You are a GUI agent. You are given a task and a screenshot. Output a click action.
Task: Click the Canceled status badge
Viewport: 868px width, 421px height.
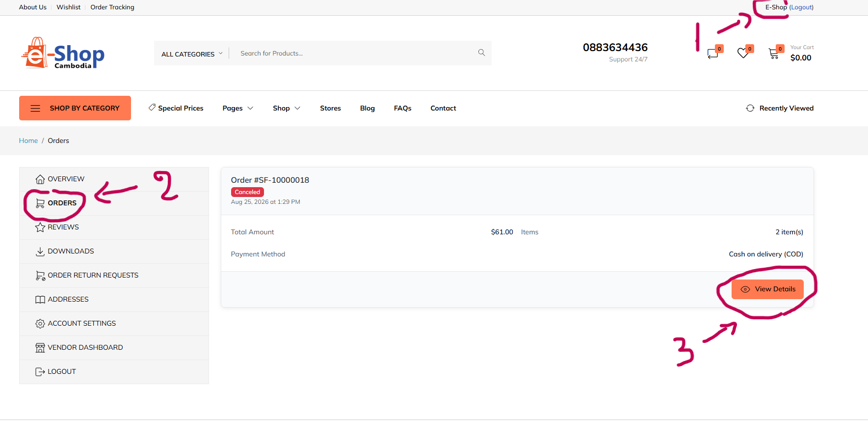click(x=247, y=192)
